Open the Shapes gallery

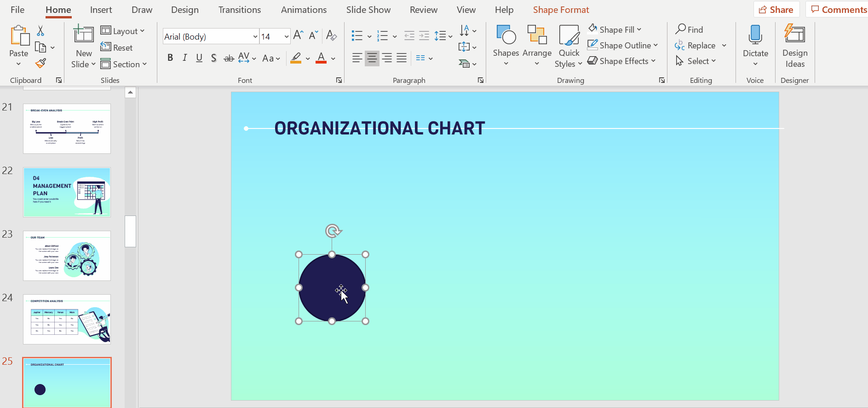(506, 41)
